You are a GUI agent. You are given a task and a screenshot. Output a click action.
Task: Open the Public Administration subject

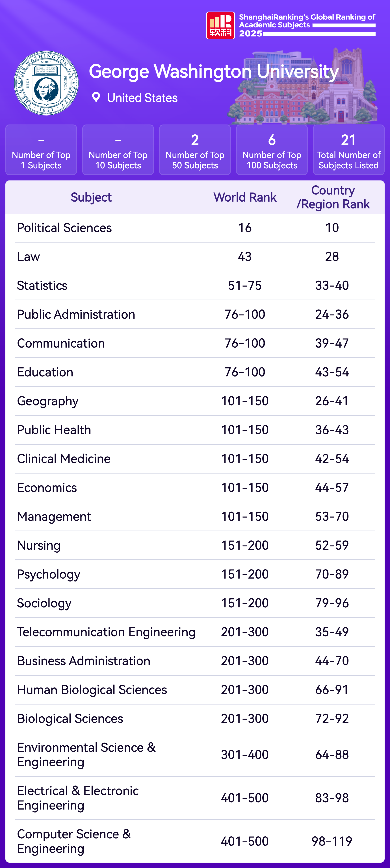click(76, 315)
